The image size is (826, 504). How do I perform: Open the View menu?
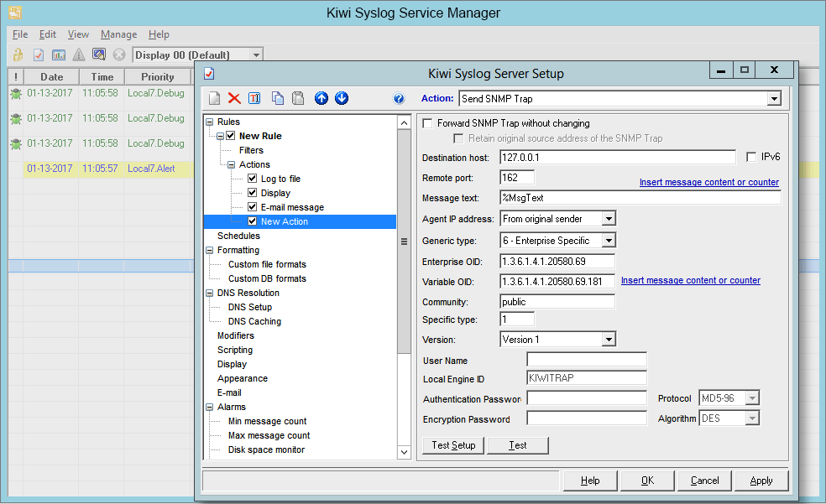point(78,34)
